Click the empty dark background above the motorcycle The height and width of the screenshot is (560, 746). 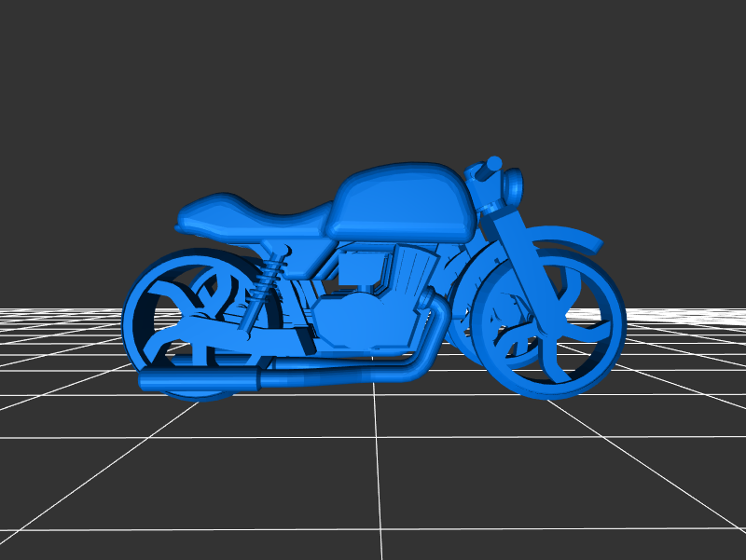[x=373, y=75]
